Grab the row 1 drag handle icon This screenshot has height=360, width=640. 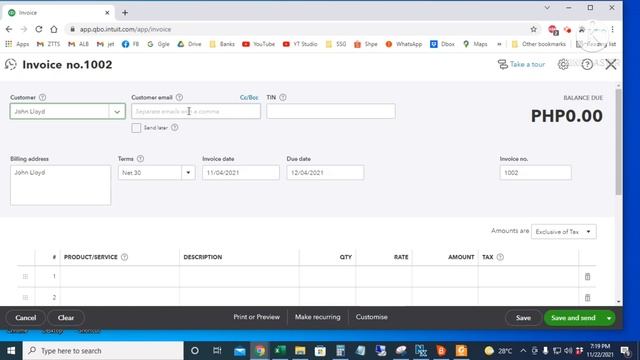coord(25,277)
